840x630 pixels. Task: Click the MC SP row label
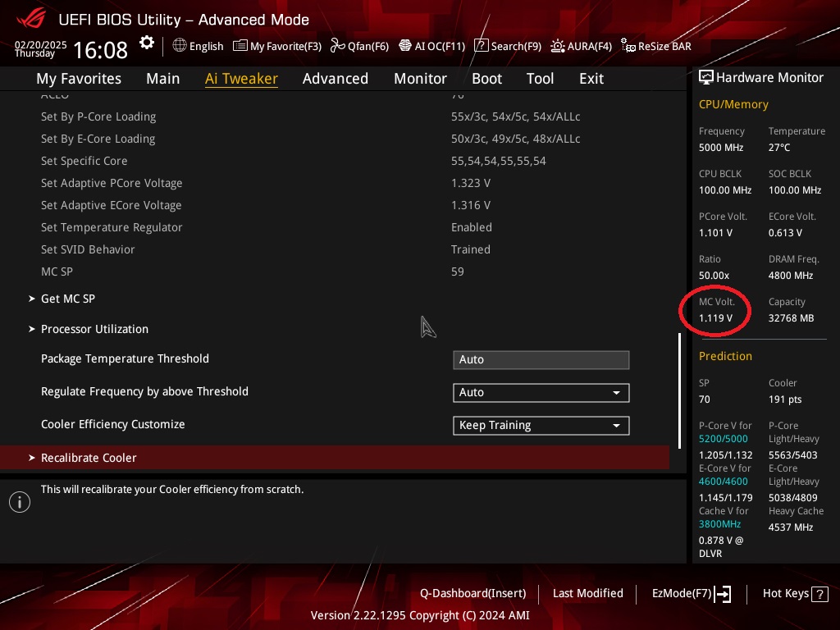click(x=57, y=272)
